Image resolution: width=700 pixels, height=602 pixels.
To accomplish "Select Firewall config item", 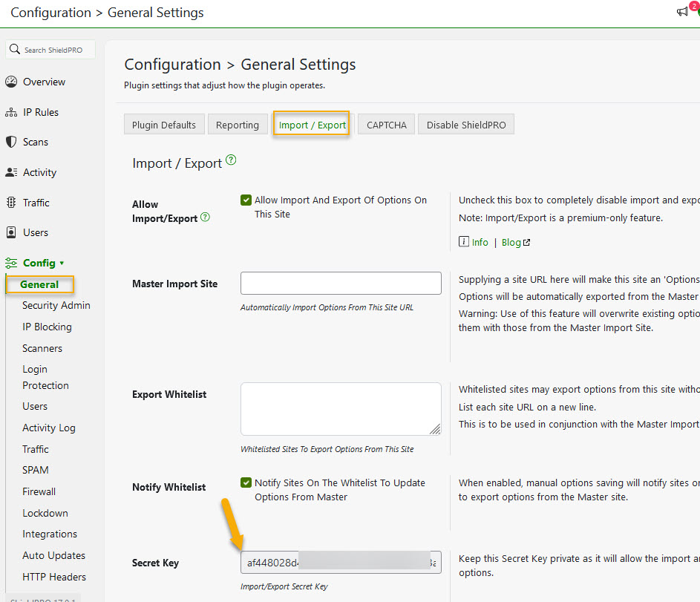I will [x=39, y=491].
